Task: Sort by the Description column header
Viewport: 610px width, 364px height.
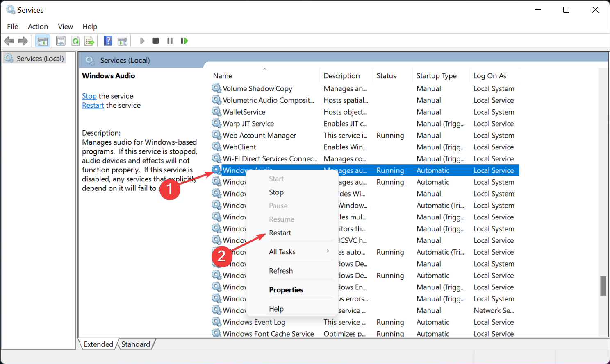Action: pos(346,76)
